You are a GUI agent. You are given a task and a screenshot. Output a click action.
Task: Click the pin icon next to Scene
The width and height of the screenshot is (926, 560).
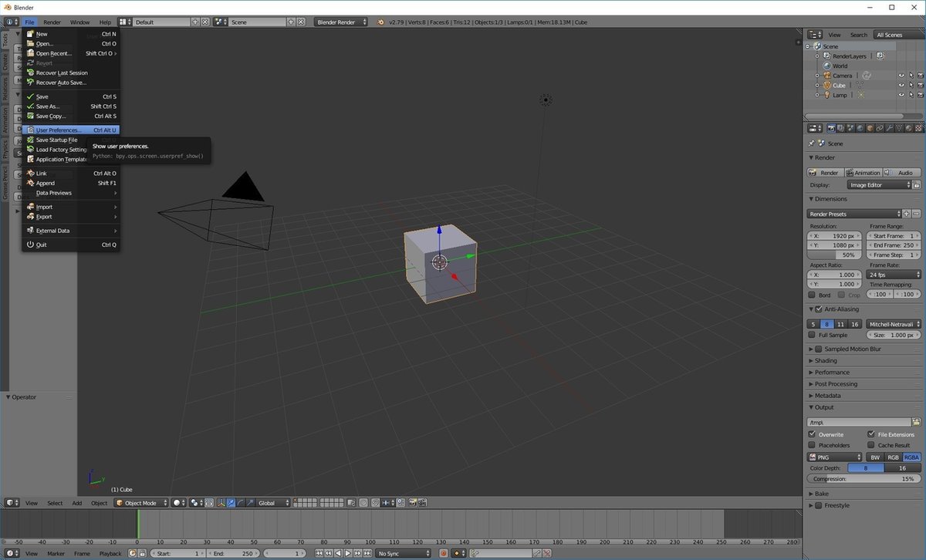click(x=812, y=143)
